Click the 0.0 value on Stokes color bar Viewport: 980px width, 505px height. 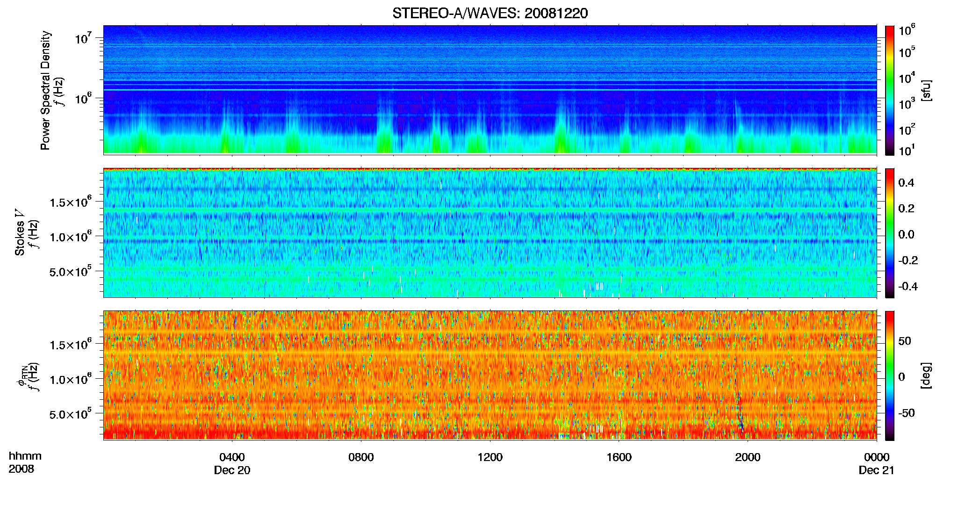click(x=906, y=234)
